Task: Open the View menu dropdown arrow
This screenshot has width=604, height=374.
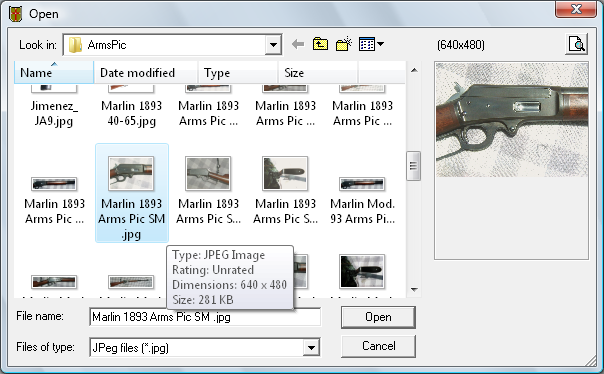Action: click(381, 44)
